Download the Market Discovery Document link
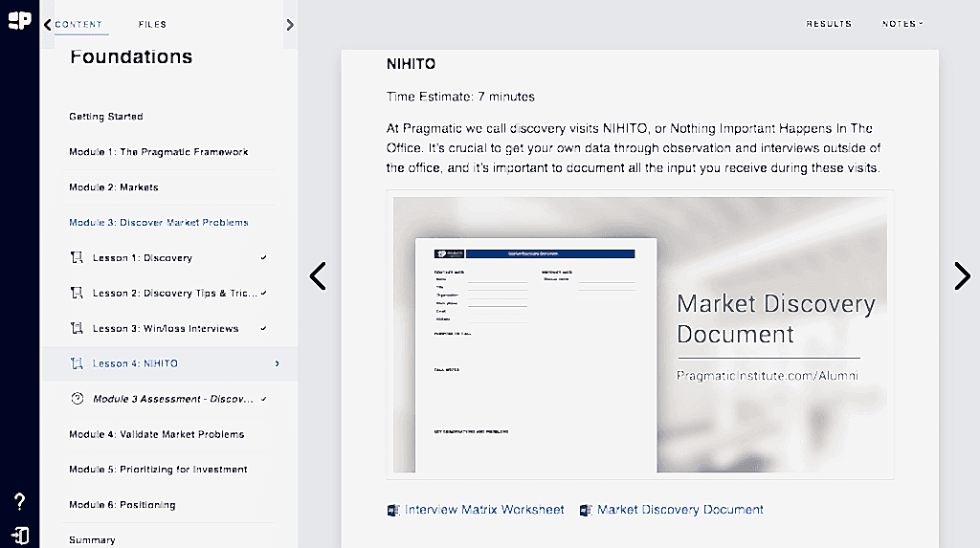Screen dimensions: 980x548 (x=680, y=510)
